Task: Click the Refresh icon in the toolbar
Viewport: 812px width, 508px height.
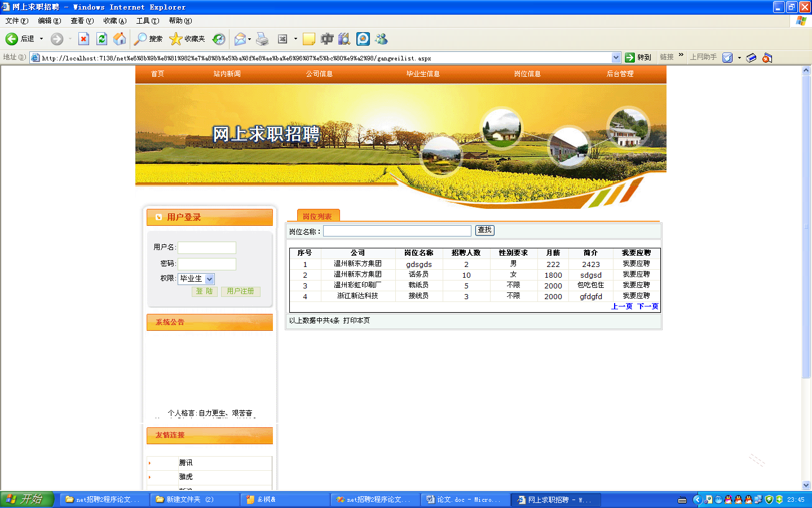Action: tap(101, 38)
